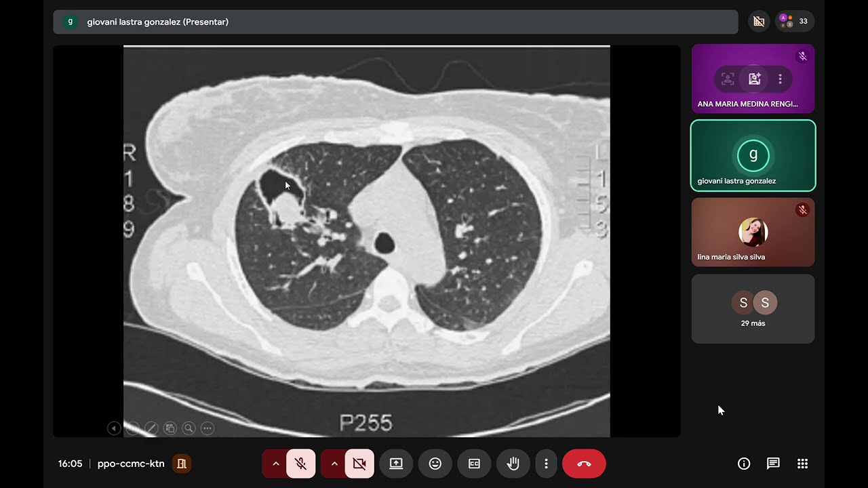Image resolution: width=868 pixels, height=488 pixels.
Task: Select pen tool in slideshow toolbar
Action: pos(151,428)
